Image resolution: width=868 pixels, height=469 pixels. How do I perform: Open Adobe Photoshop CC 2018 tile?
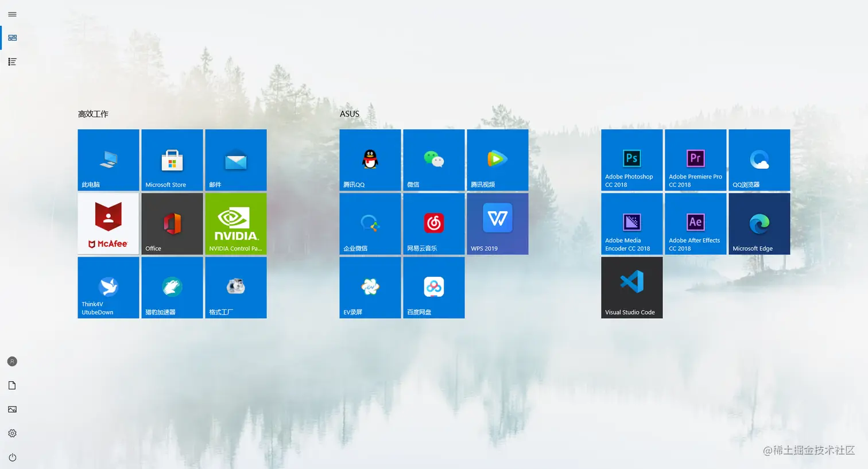point(632,160)
